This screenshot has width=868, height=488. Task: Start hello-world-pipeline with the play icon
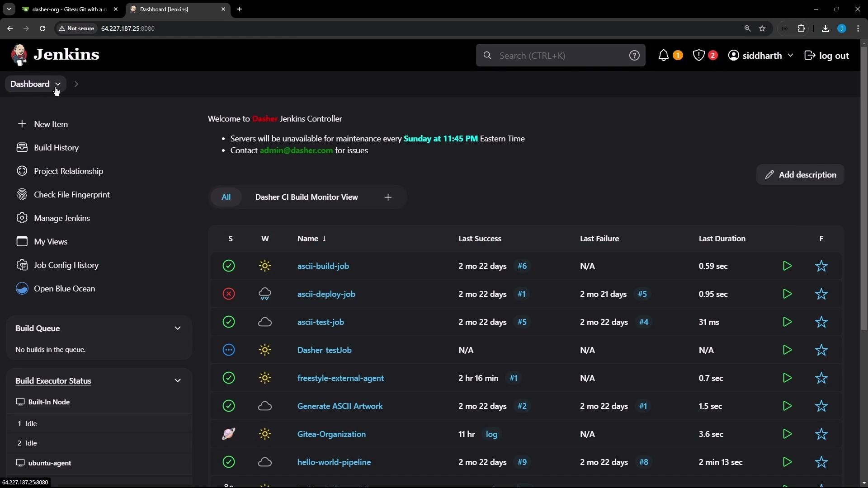pos(787,462)
